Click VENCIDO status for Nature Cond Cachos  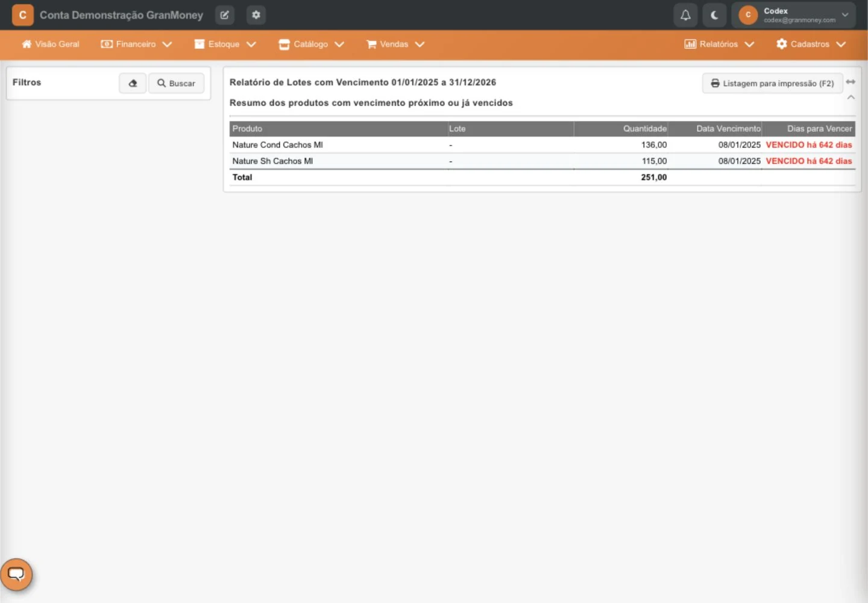809,145
